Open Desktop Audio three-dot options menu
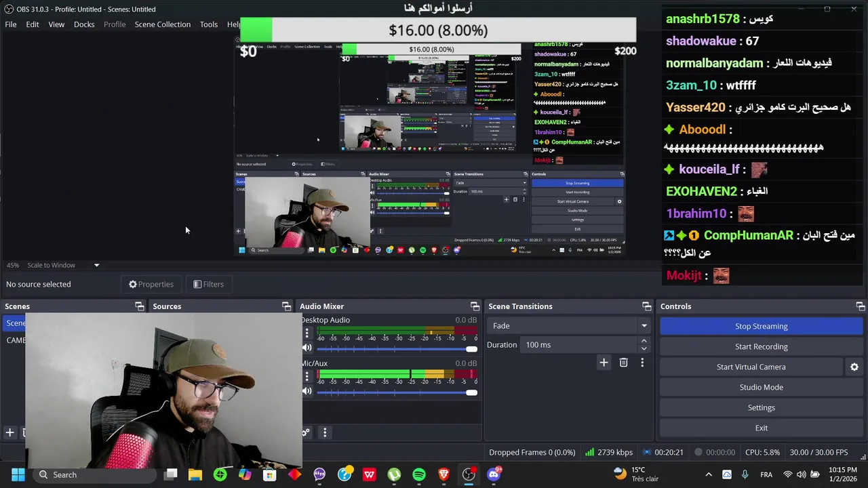Image resolution: width=868 pixels, height=488 pixels. pos(307,333)
